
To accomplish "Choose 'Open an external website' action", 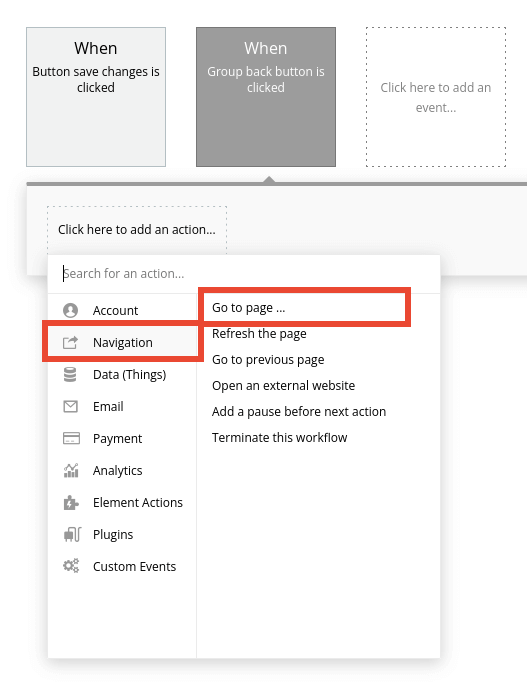I will [x=283, y=386].
